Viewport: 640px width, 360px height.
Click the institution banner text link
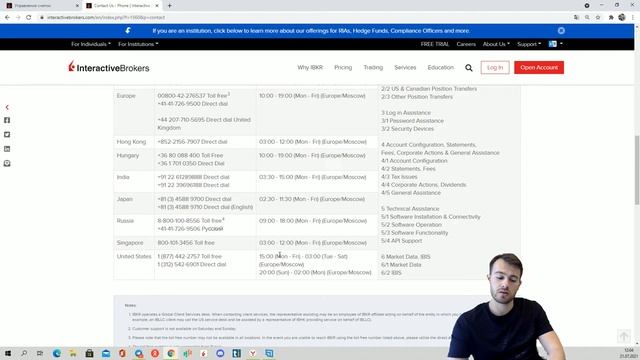[311, 31]
